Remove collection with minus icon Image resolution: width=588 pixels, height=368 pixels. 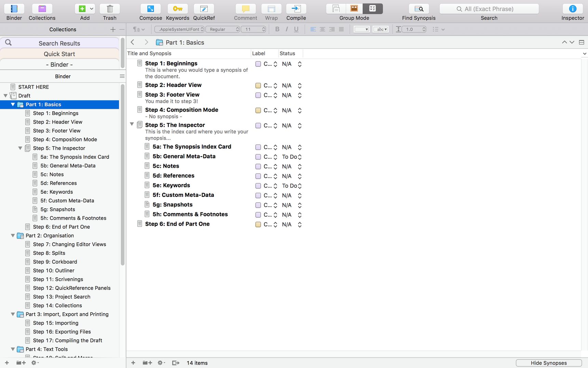pyautogui.click(x=122, y=29)
